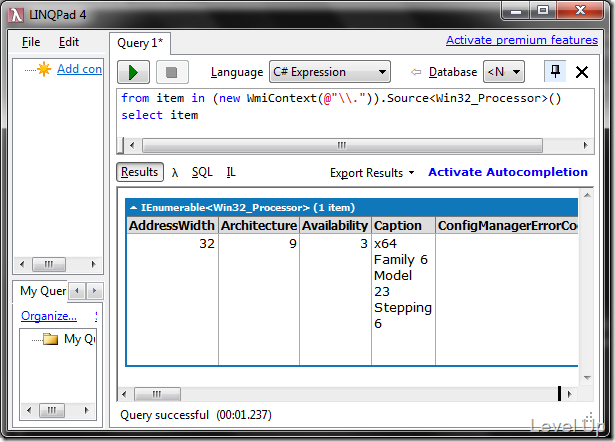Open the Edit menu
615x442 pixels.
pyautogui.click(x=69, y=42)
